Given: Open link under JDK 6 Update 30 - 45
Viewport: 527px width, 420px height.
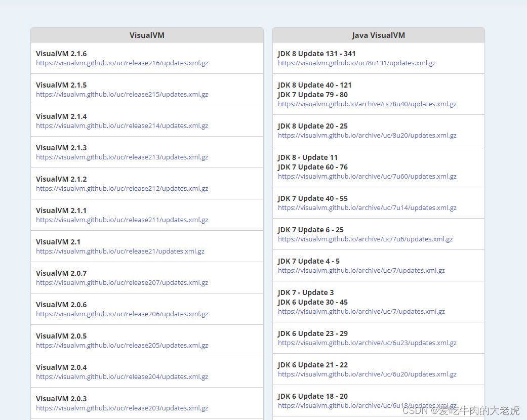Looking at the screenshot, I should [361, 312].
